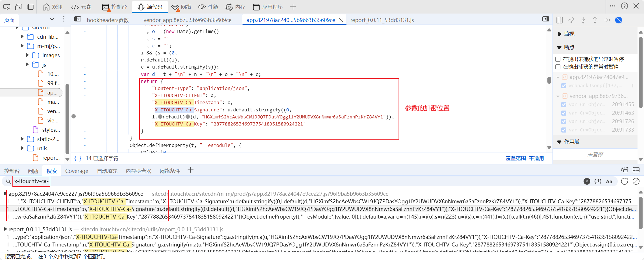
Task: Switch to vendor_app.8eb7 file tab
Action: pyautogui.click(x=187, y=20)
